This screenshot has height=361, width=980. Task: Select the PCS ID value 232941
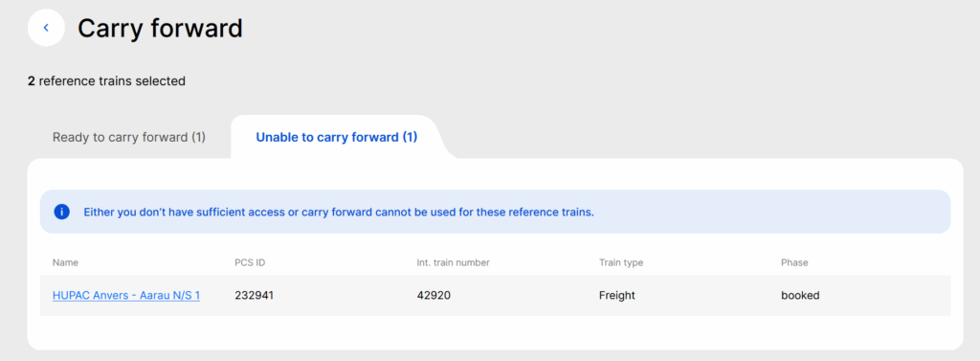[x=255, y=295]
